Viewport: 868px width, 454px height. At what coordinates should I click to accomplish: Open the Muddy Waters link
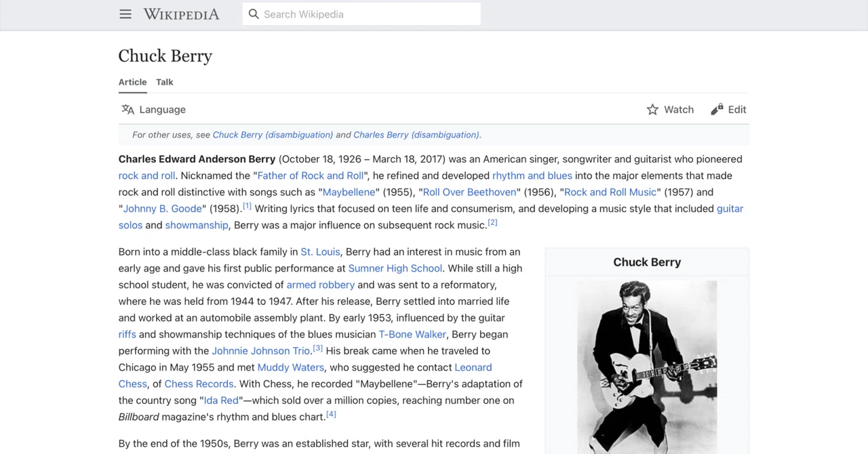click(290, 367)
